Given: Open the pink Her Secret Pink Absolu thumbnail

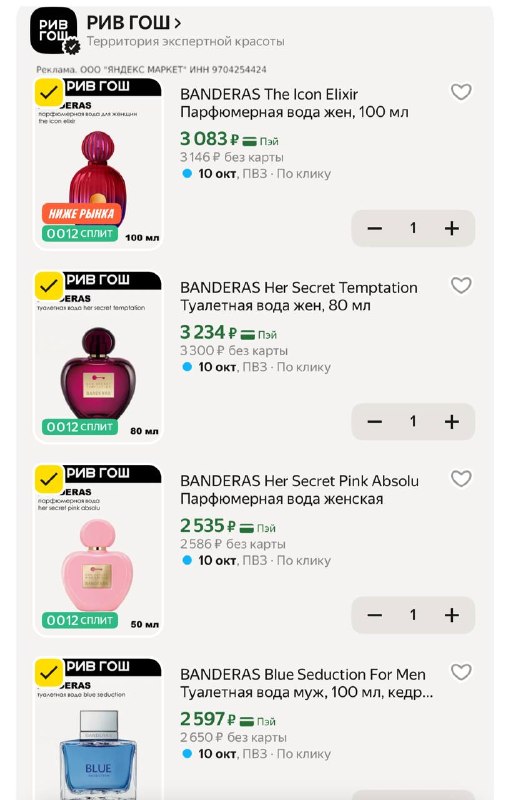Looking at the screenshot, I should point(97,550).
